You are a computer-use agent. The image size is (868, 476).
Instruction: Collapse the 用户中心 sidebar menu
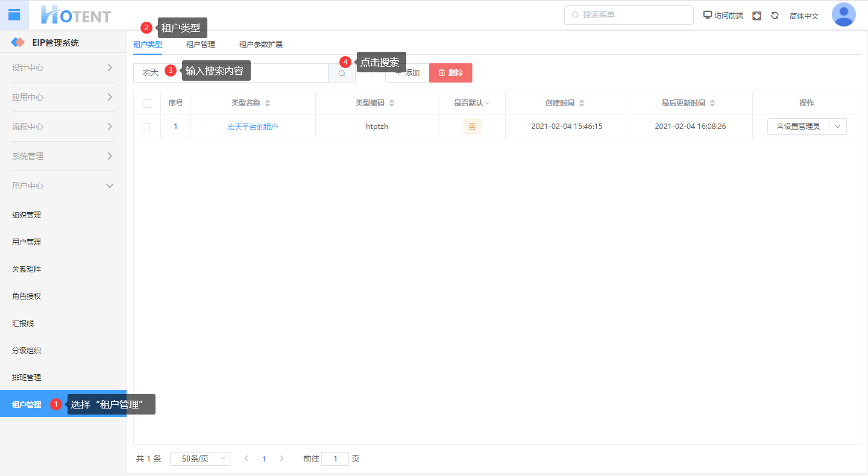coord(63,186)
